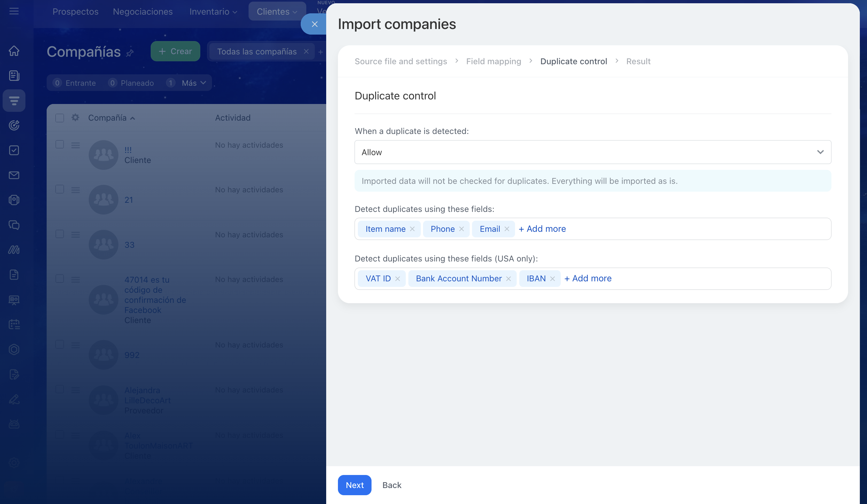867x504 pixels.
Task: Check the box for company 21
Action: click(59, 189)
